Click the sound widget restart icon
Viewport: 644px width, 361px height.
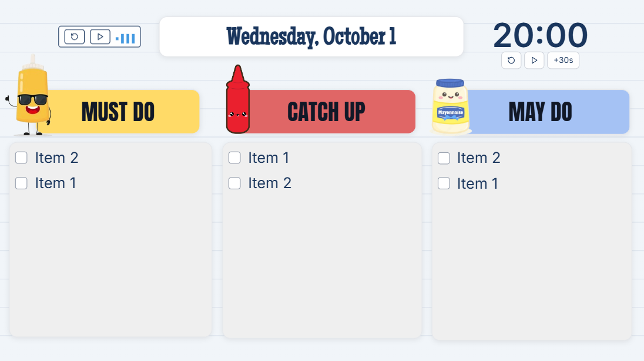75,37
